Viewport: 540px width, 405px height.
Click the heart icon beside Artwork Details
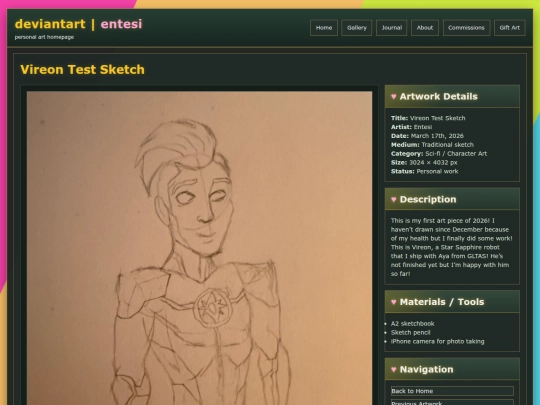394,96
